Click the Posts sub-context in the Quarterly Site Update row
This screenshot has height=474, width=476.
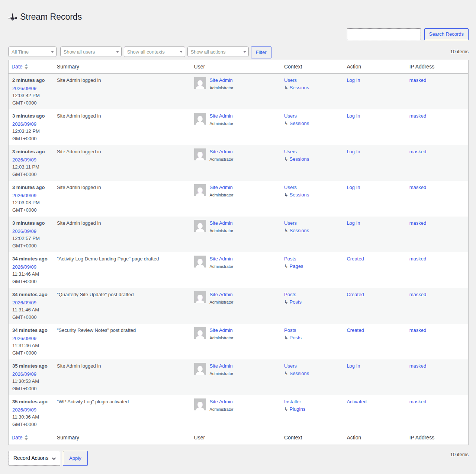pos(296,302)
